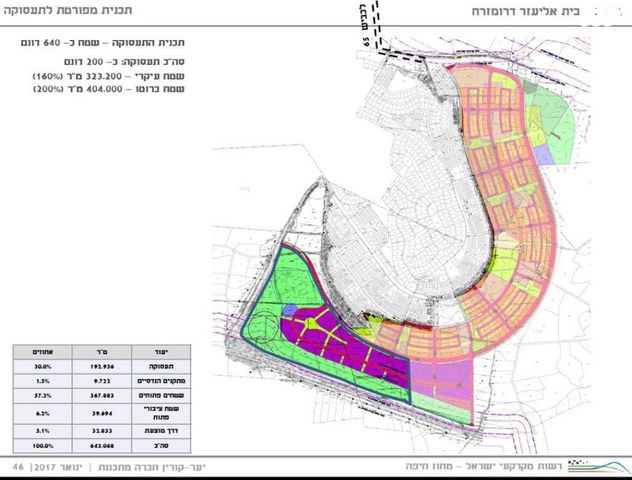This screenshot has height=480, width=632.
Task: Click the circular outline in the green area
Action: tap(264, 330)
